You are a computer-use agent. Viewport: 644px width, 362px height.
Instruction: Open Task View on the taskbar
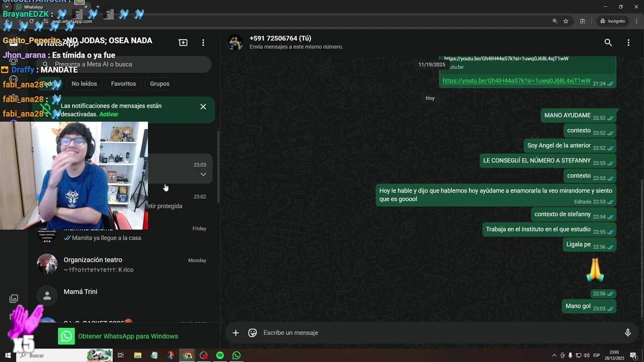click(121, 355)
